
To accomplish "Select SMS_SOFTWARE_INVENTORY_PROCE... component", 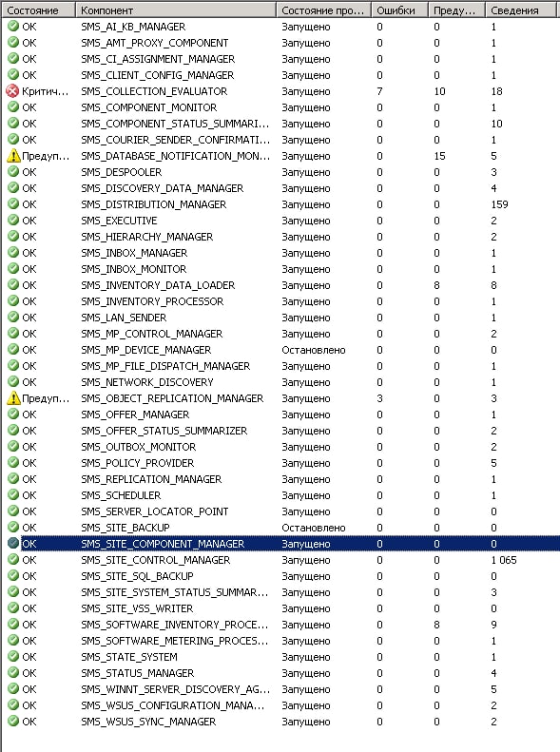I will [175, 625].
